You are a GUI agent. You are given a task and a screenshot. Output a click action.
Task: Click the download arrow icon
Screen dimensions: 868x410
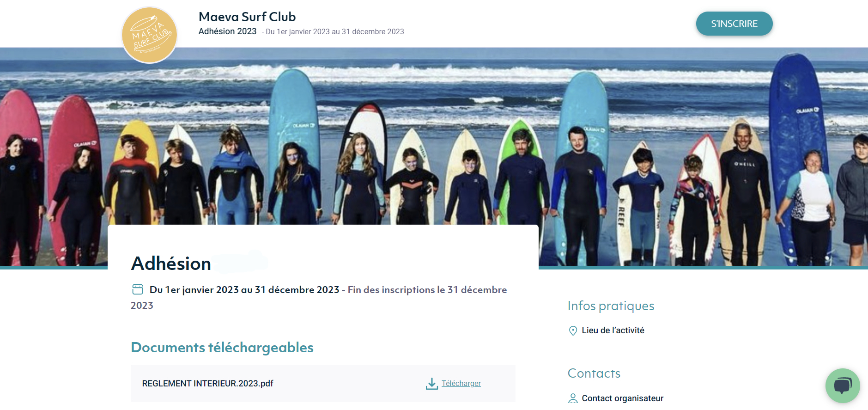tap(431, 384)
